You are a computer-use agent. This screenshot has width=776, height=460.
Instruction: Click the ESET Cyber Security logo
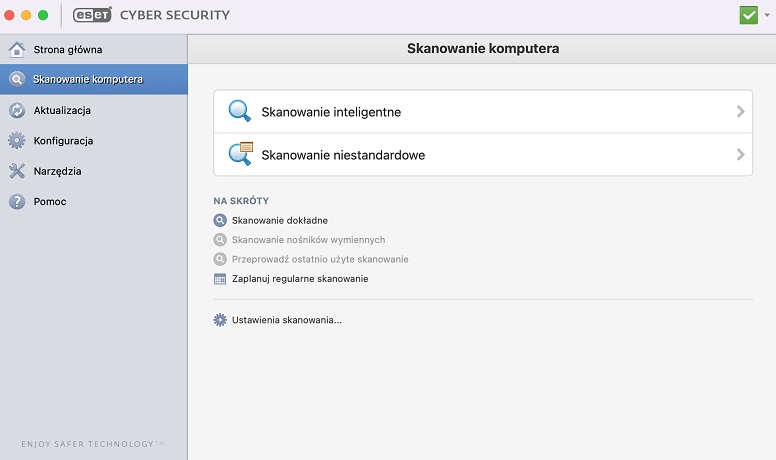pos(150,15)
